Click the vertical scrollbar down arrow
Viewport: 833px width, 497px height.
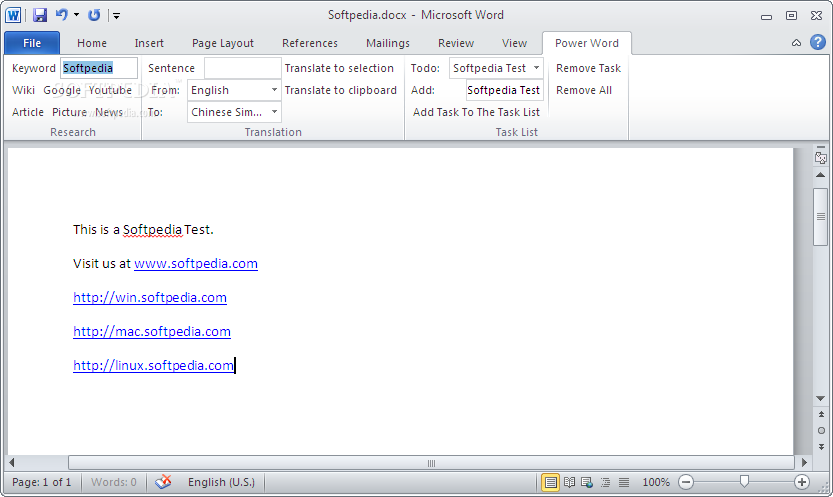(821, 398)
